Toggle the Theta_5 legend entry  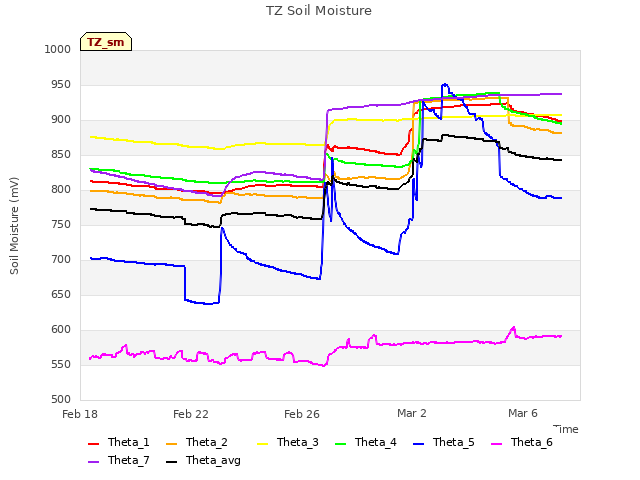(x=444, y=442)
